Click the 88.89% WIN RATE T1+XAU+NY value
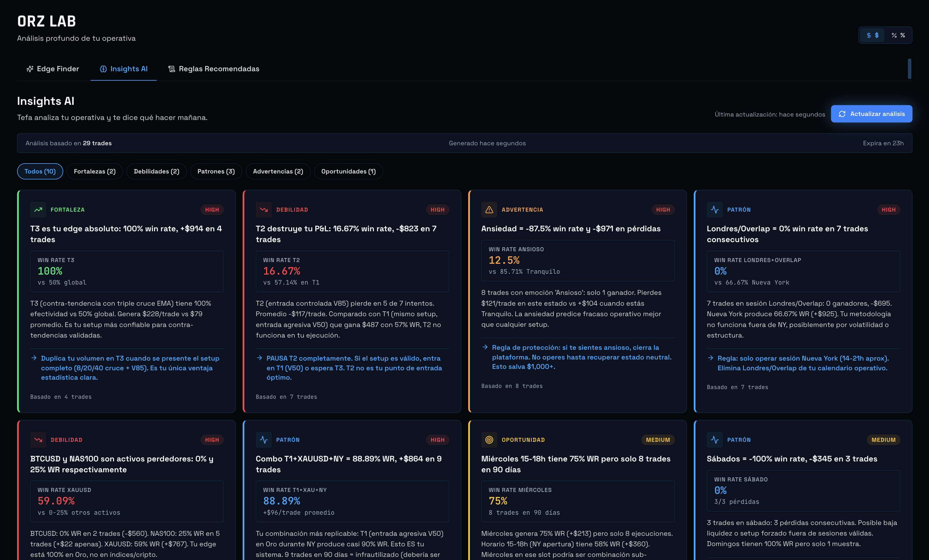 click(282, 501)
